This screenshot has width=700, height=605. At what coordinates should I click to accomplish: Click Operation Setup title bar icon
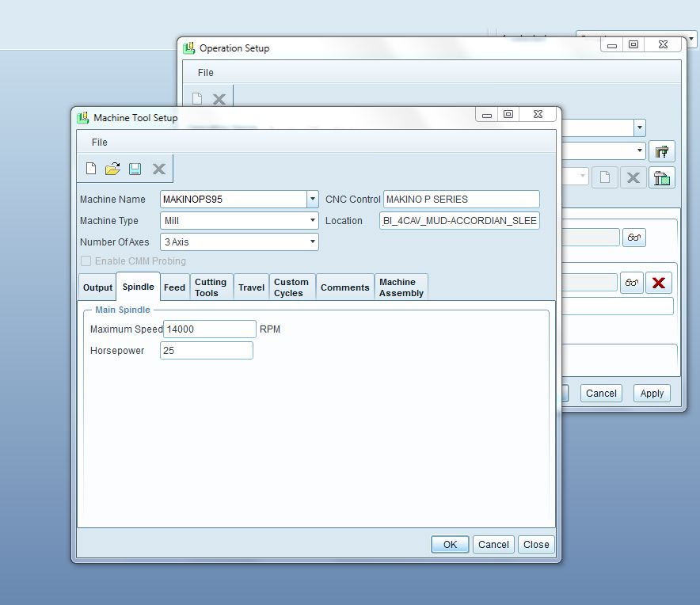(189, 48)
